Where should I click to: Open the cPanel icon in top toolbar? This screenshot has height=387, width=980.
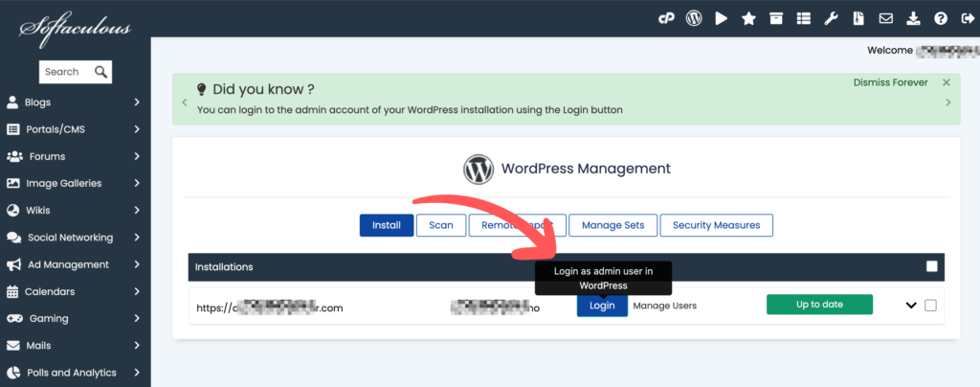(x=666, y=18)
